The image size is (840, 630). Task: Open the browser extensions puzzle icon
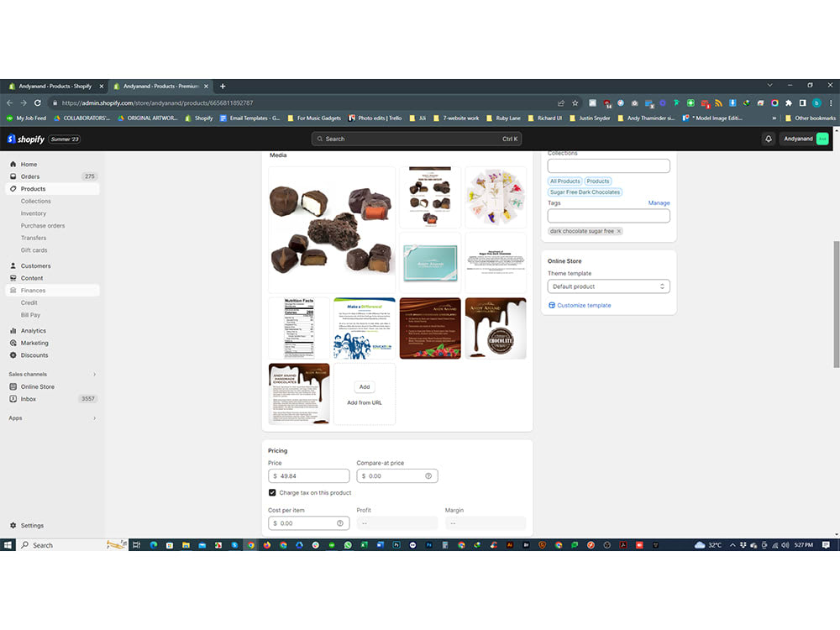789,102
